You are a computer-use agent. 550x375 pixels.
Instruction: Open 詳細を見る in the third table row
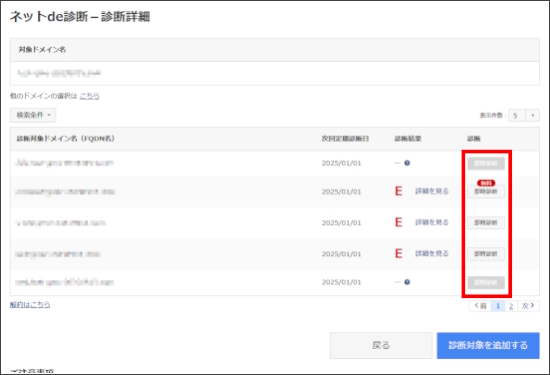(x=432, y=222)
